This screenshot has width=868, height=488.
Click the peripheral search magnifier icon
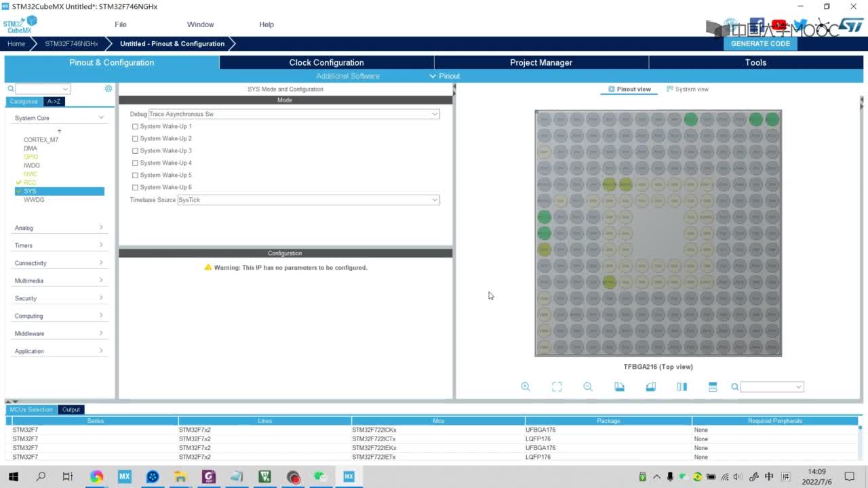click(x=11, y=89)
